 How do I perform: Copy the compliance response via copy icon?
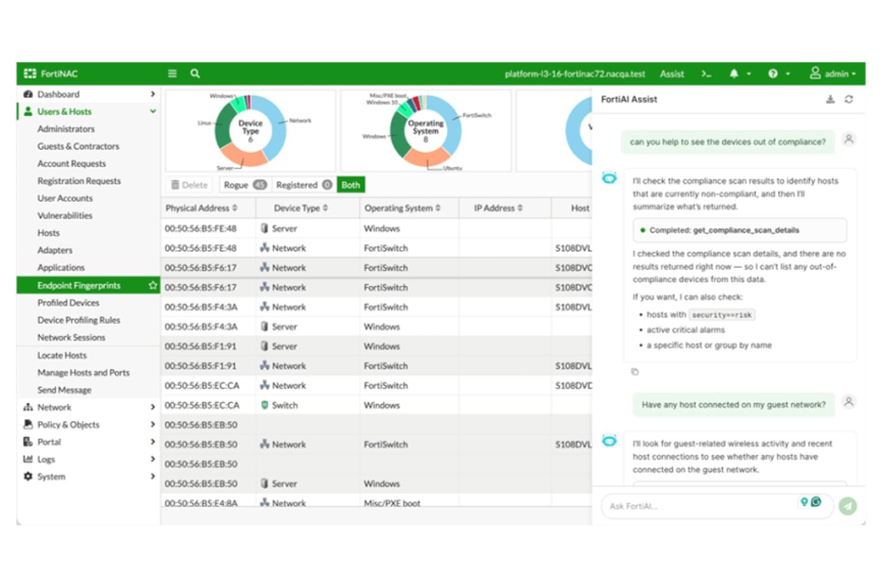tap(635, 372)
